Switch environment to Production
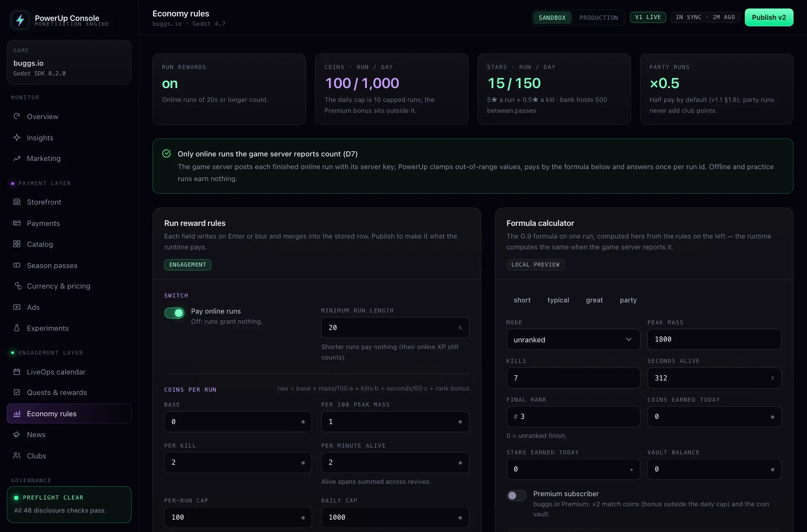807x532 pixels. [x=599, y=18]
